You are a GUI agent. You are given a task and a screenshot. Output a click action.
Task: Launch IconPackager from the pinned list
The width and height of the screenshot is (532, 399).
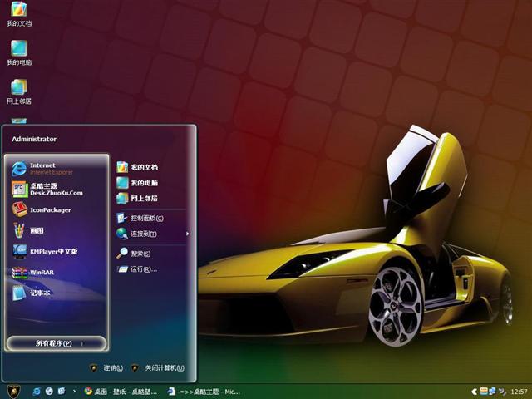(50, 209)
